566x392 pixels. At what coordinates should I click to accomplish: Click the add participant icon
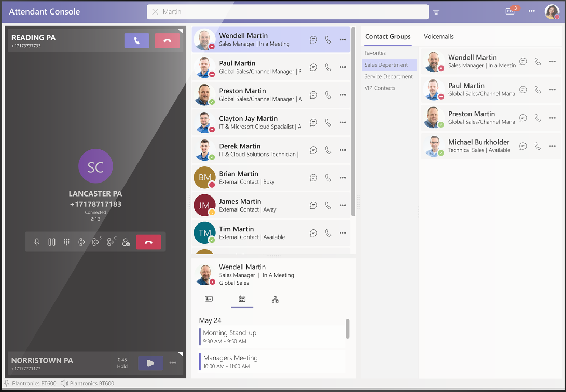[126, 242]
